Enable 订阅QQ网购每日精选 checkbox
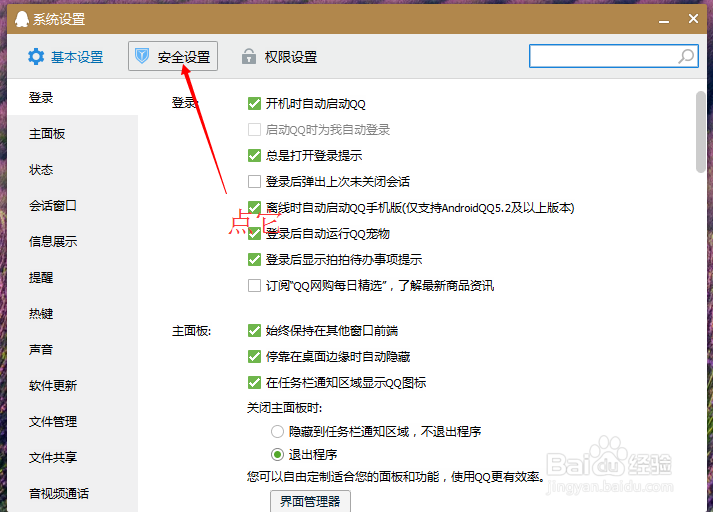Viewport: 713px width, 512px height. (254, 286)
